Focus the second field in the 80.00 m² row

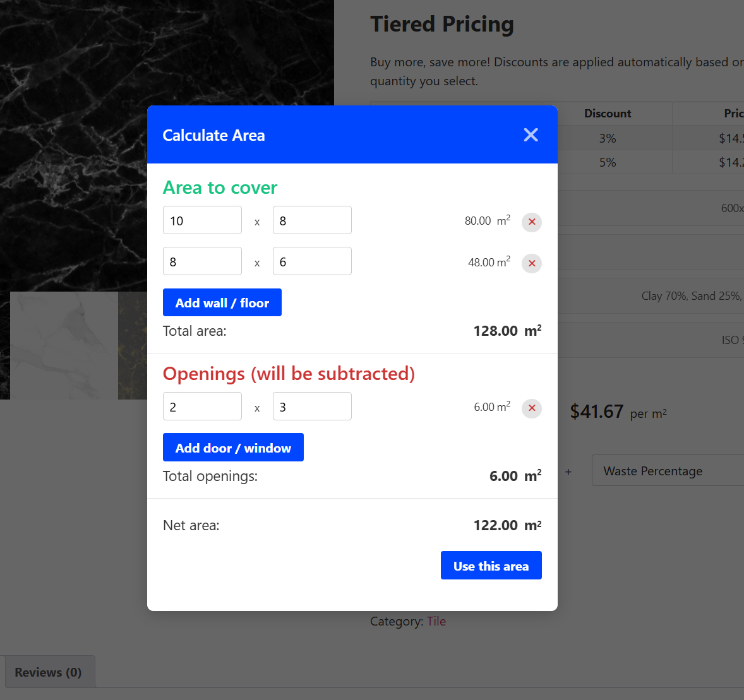pos(312,220)
